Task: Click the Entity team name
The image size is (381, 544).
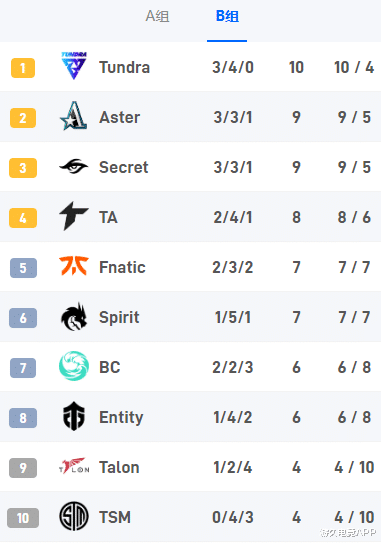Action: (x=121, y=418)
